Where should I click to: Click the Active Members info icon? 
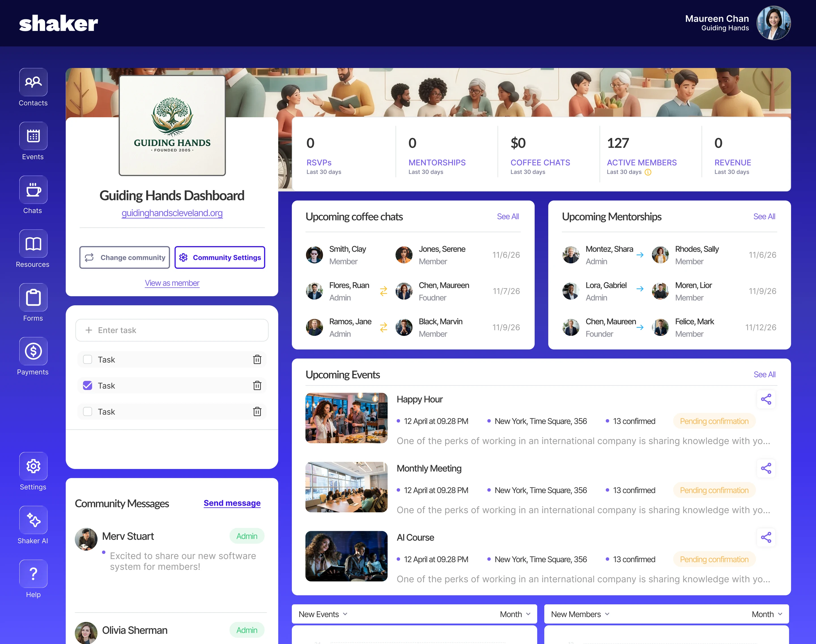point(648,172)
